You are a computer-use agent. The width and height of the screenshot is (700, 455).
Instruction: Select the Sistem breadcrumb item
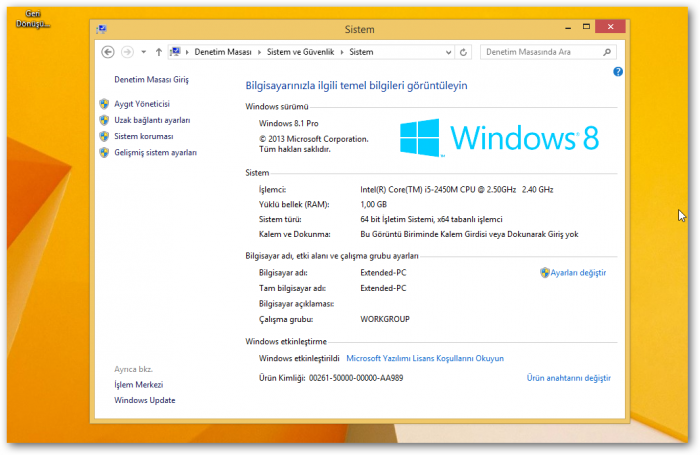click(361, 52)
